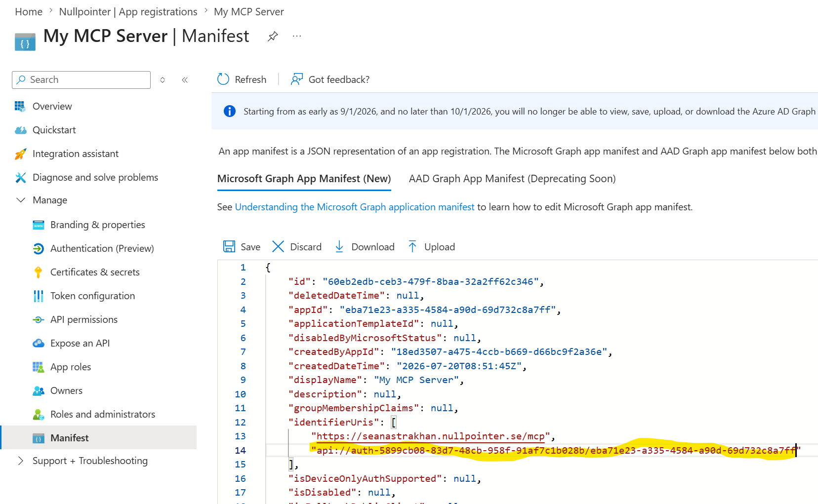Go to Expose an API
Viewport: 818px width, 504px height.
(80, 343)
